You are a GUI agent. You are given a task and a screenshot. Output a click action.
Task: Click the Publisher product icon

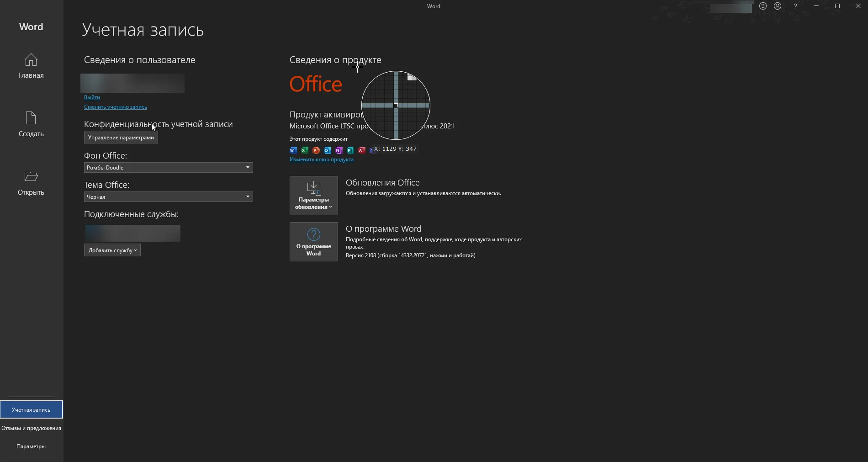click(350, 150)
